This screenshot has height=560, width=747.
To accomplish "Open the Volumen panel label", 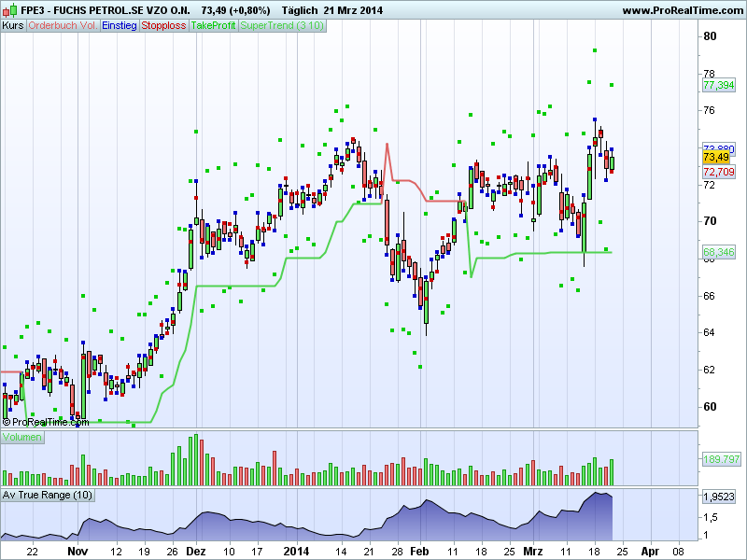I will pyautogui.click(x=22, y=437).
